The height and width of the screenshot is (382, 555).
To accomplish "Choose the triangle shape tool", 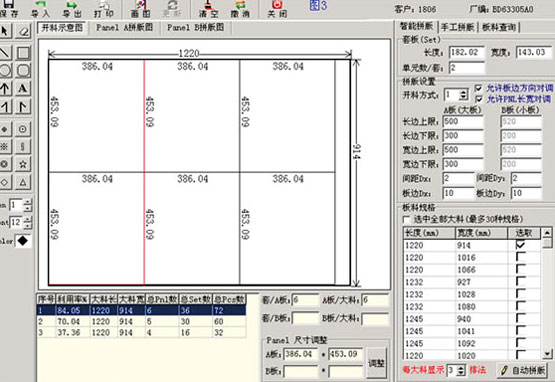I will [x=23, y=182].
